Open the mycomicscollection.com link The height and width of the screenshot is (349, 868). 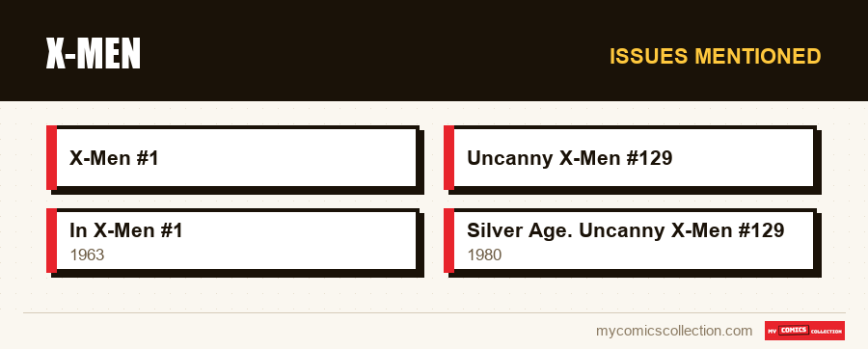pos(674,331)
